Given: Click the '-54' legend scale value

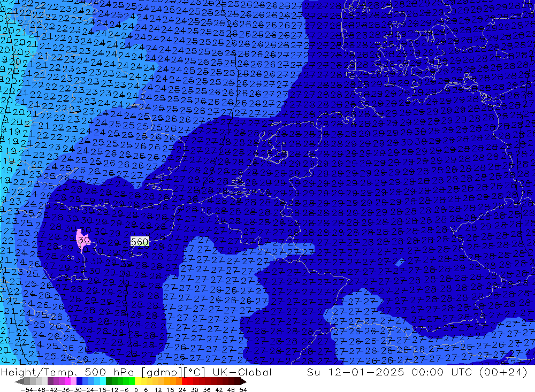Looking at the screenshot, I should click(x=27, y=389).
